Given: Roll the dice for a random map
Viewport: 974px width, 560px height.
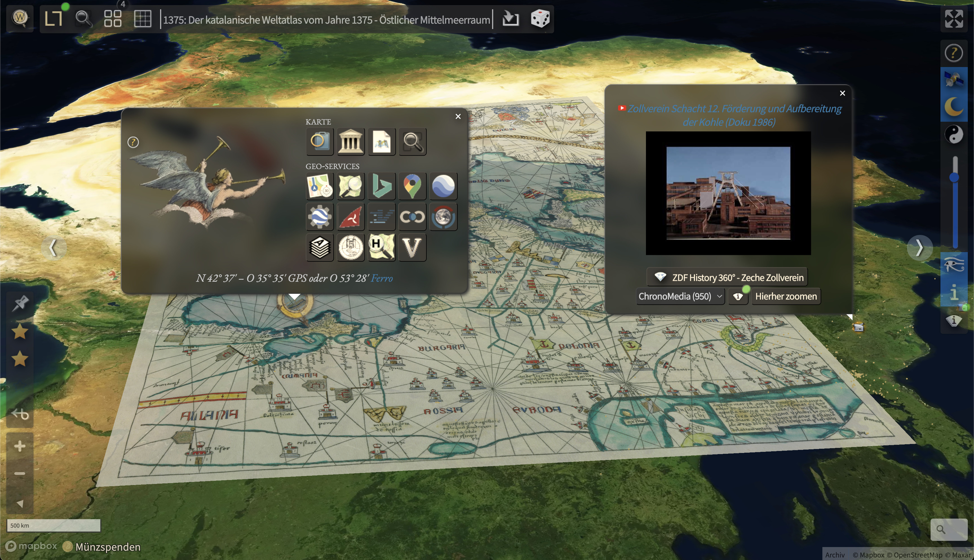Looking at the screenshot, I should tap(540, 19).
